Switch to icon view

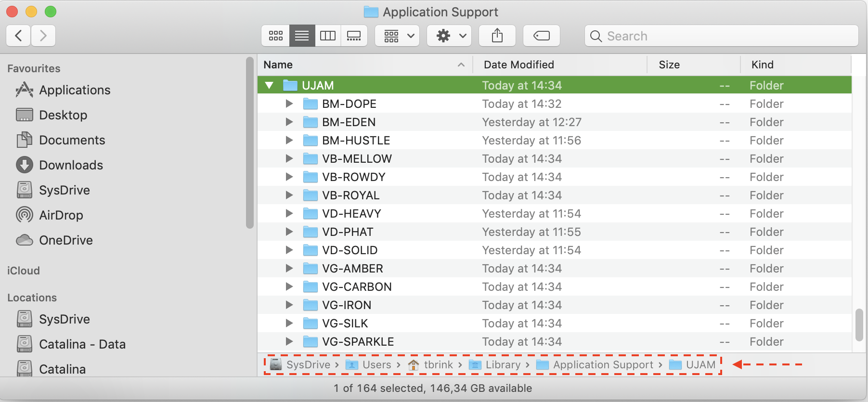[x=276, y=36]
